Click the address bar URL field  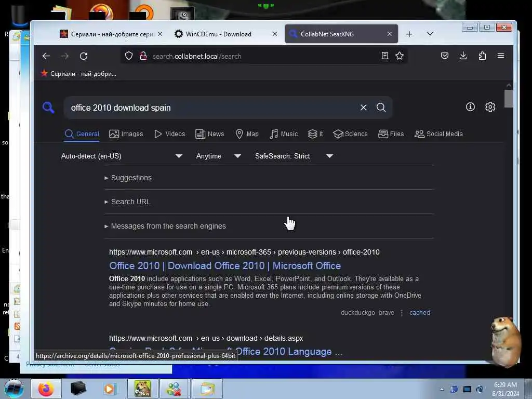pos(264,56)
